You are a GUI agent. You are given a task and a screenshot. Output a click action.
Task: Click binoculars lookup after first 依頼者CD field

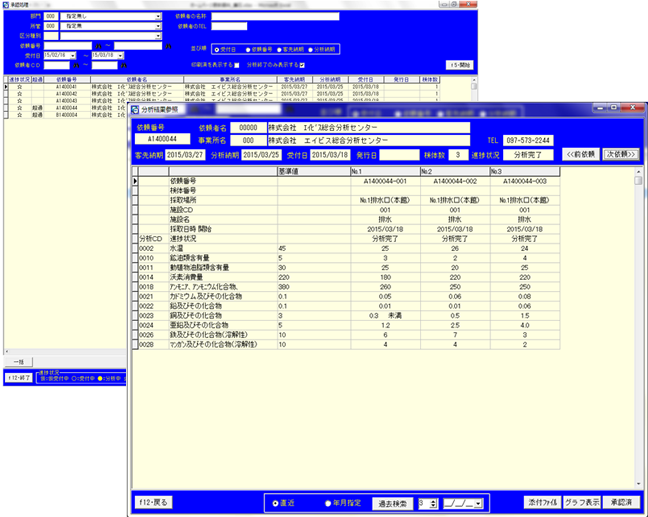coord(76,65)
